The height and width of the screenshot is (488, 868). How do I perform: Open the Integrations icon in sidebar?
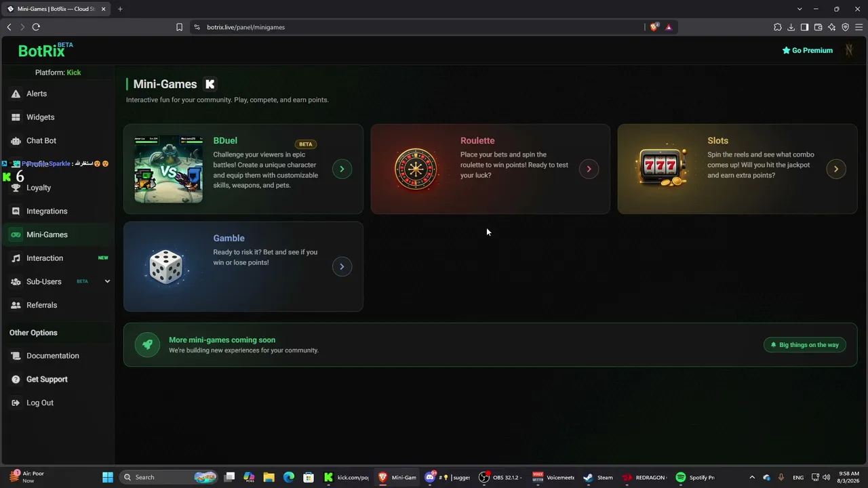(16, 211)
